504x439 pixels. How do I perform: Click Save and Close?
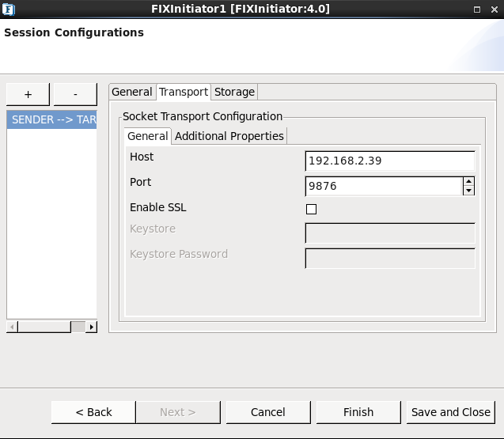click(x=451, y=412)
